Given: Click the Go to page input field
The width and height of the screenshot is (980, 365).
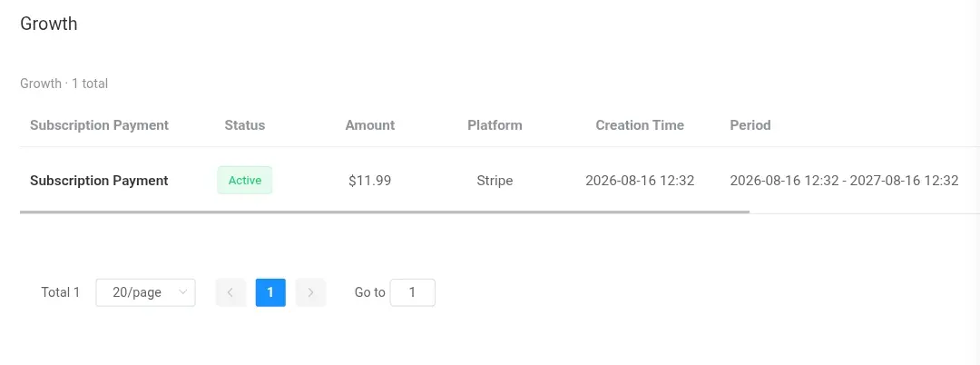Looking at the screenshot, I should 413,292.
